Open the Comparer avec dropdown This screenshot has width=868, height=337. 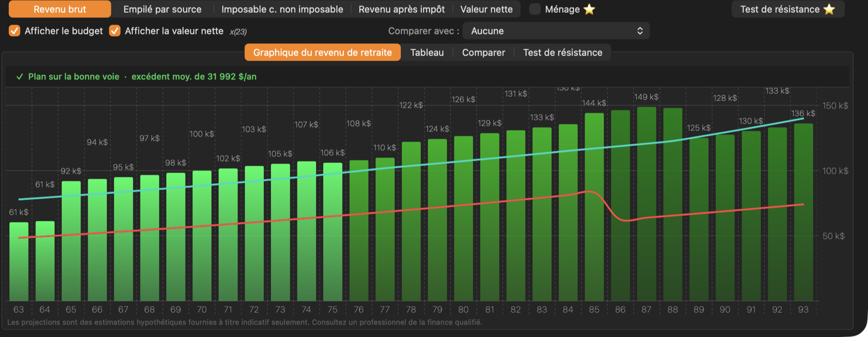tap(556, 31)
